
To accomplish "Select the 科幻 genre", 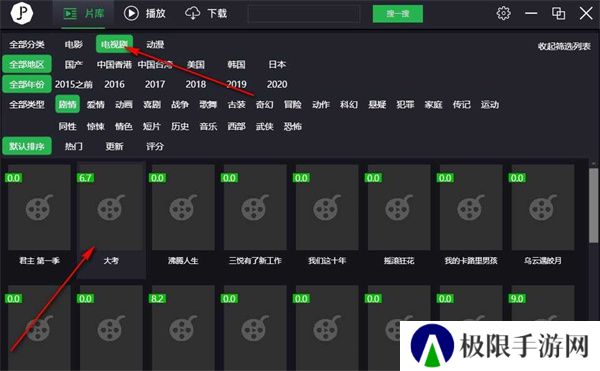I will click(349, 104).
